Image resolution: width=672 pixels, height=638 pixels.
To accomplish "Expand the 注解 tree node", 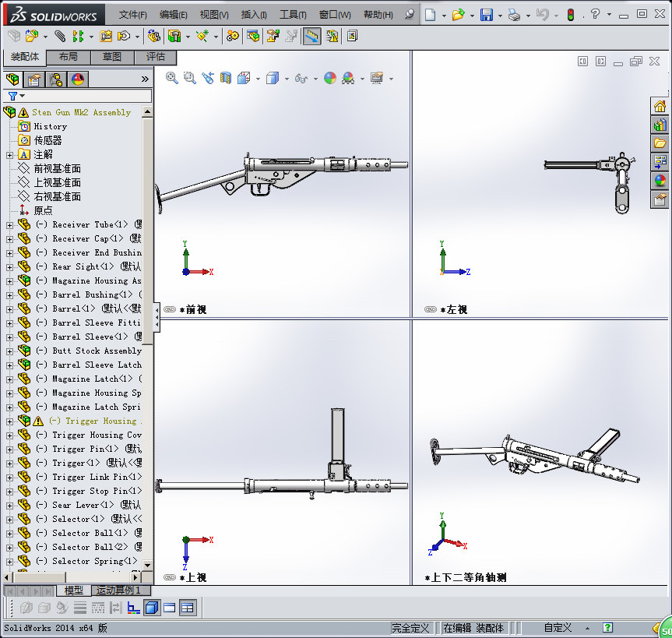I will pos(10,155).
